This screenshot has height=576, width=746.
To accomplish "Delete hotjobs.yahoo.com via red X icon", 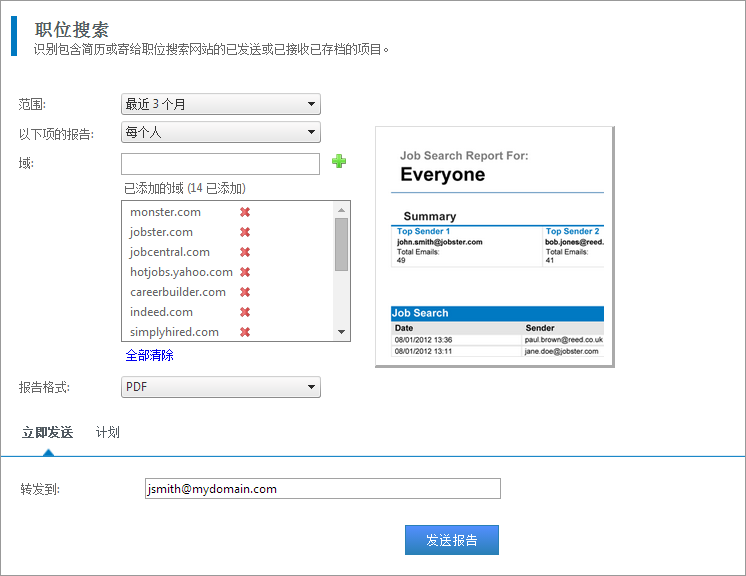I will (x=245, y=272).
